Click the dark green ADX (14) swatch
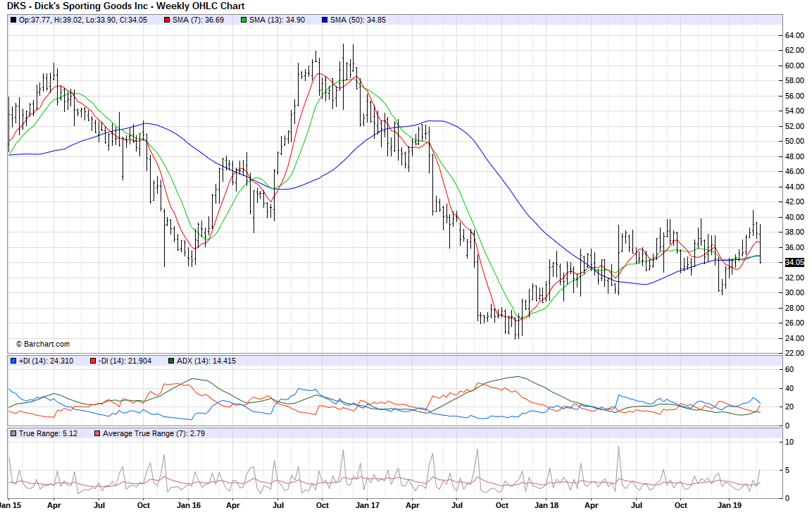 click(x=171, y=361)
